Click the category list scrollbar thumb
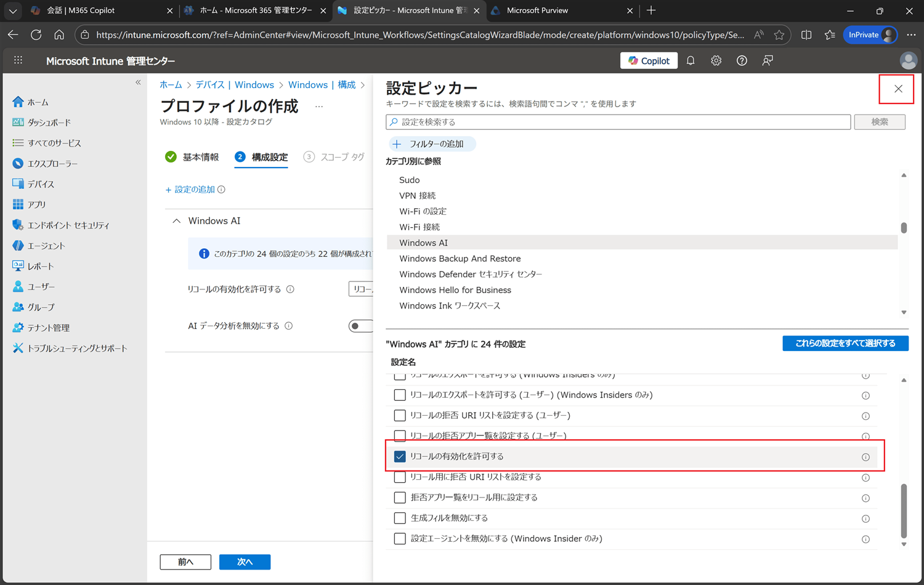Viewport: 924px width, 585px height. [x=904, y=228]
